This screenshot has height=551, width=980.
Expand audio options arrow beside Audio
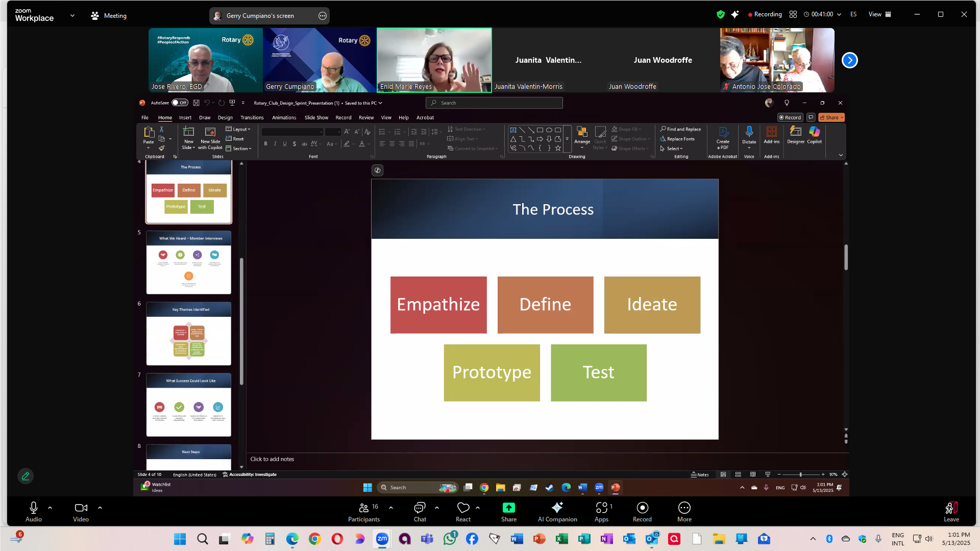click(x=50, y=508)
